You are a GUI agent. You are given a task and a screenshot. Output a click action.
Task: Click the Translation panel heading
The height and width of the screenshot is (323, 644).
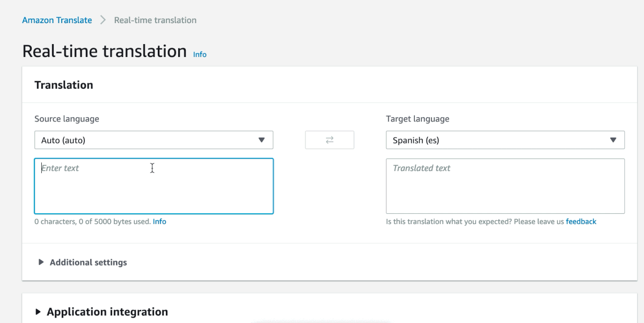pyautogui.click(x=64, y=85)
